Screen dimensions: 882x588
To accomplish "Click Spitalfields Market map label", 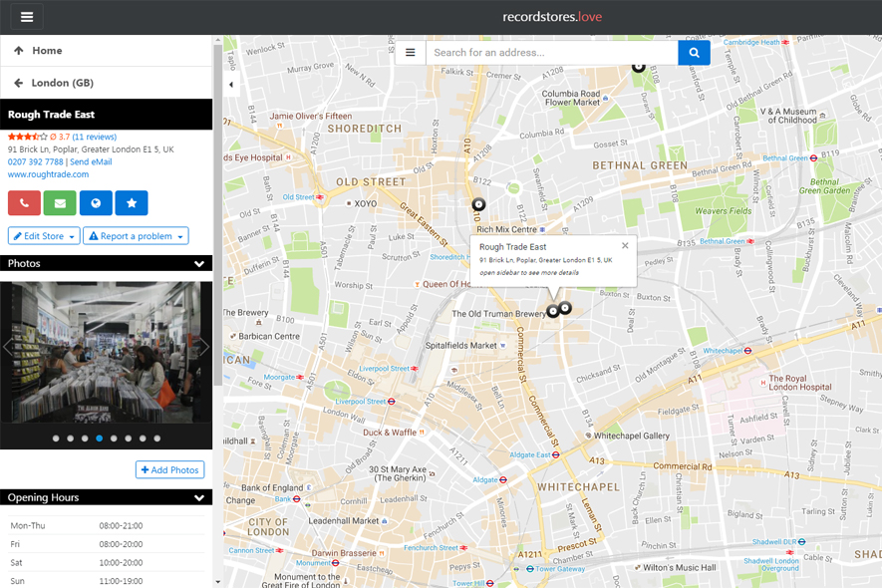I will click(x=461, y=346).
